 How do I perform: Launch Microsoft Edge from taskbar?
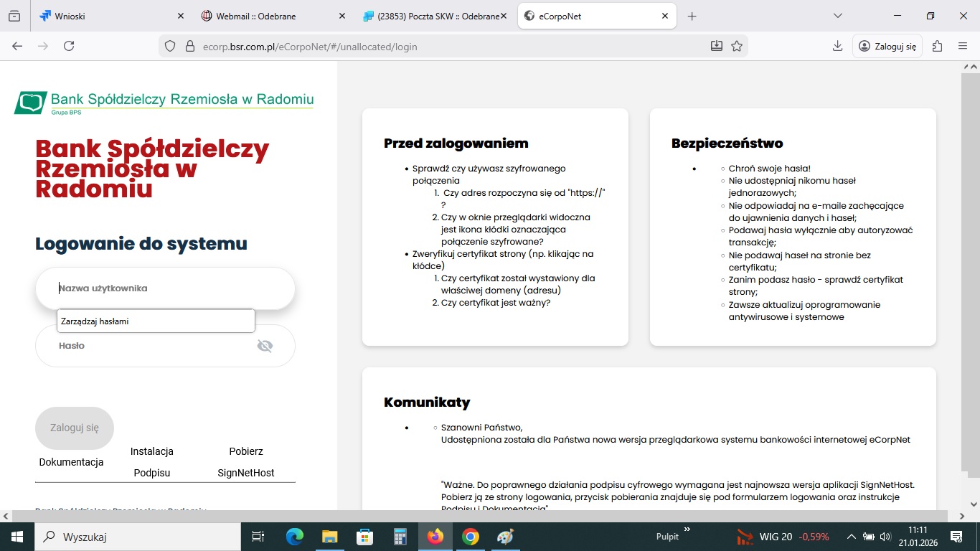coord(294,537)
